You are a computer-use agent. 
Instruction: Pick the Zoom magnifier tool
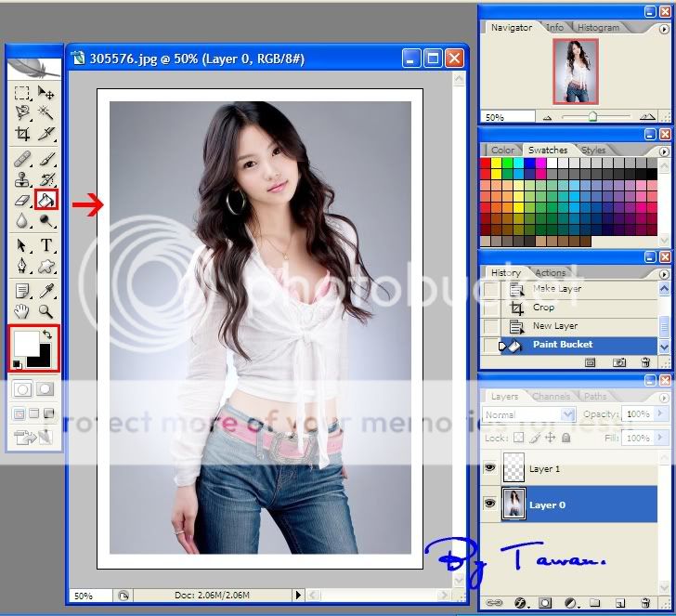coord(45,312)
